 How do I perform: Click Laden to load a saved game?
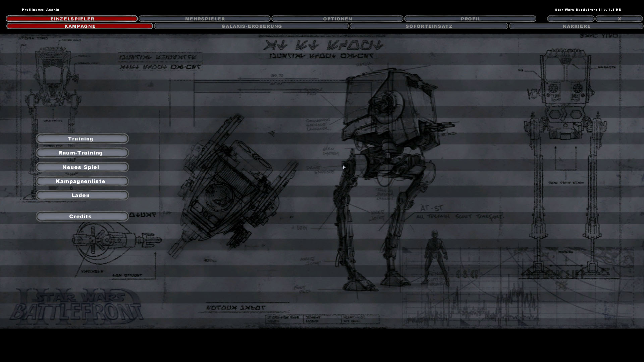click(82, 195)
